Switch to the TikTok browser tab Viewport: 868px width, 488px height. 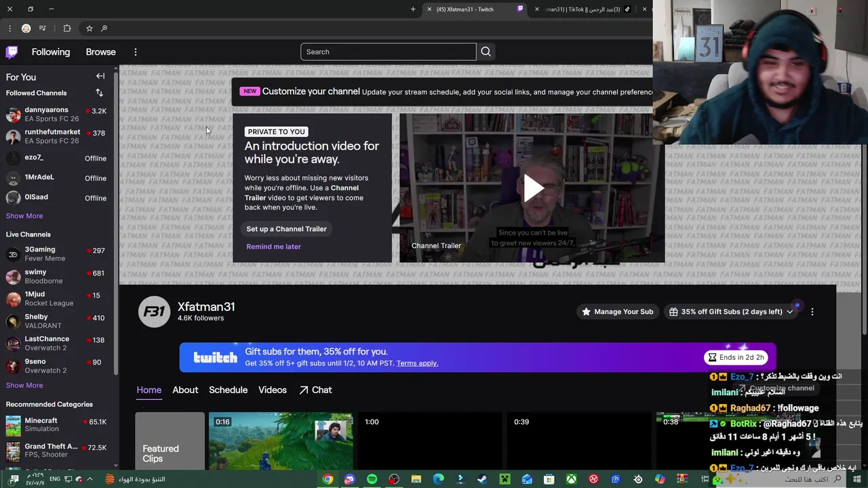585,9
